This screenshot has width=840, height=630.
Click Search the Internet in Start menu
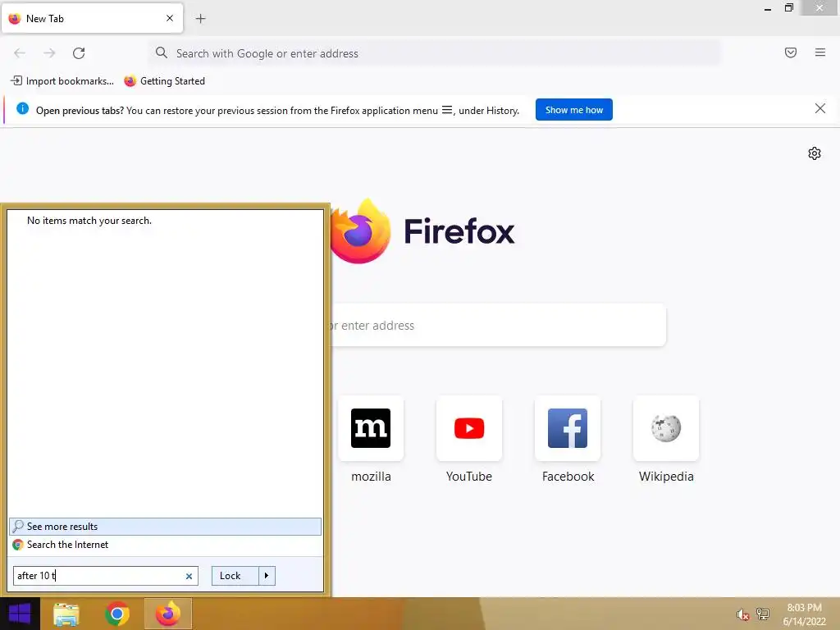pyautogui.click(x=165, y=545)
